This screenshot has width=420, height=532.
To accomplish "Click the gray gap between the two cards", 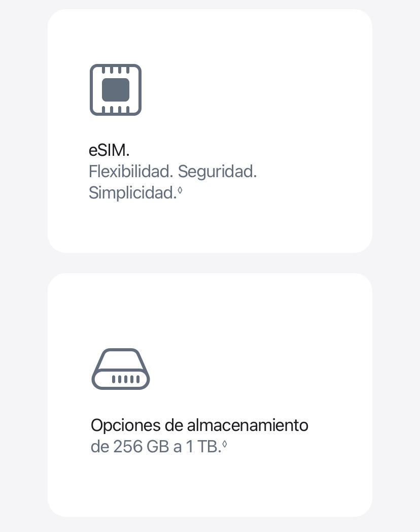I will pos(210,263).
